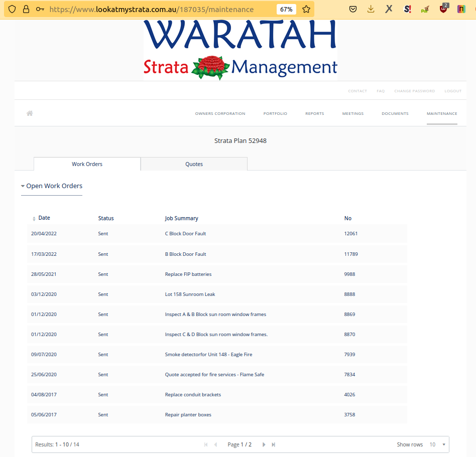Open the Owners Corporation menu
The image size is (476, 457).
point(220,114)
